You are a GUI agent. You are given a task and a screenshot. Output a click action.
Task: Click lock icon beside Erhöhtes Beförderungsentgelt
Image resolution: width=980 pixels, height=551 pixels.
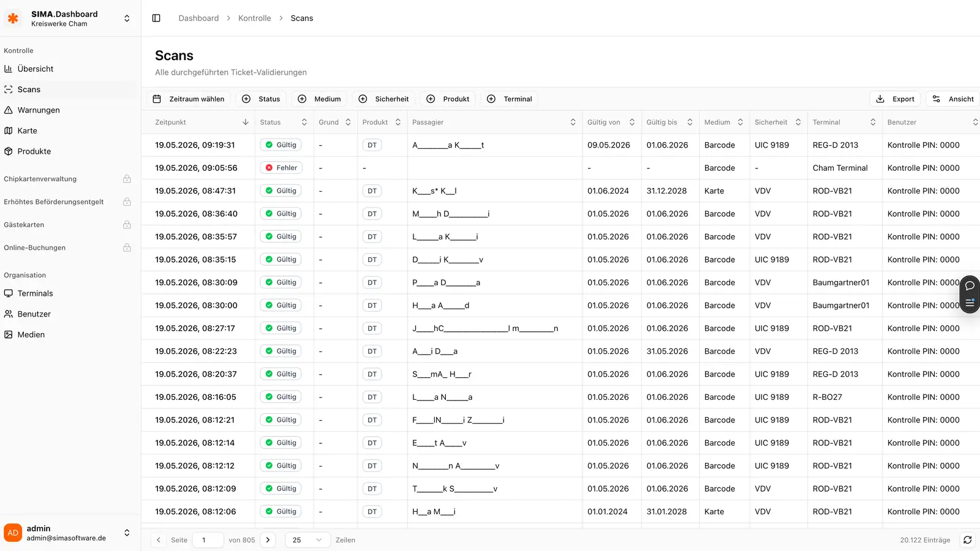coord(127,202)
